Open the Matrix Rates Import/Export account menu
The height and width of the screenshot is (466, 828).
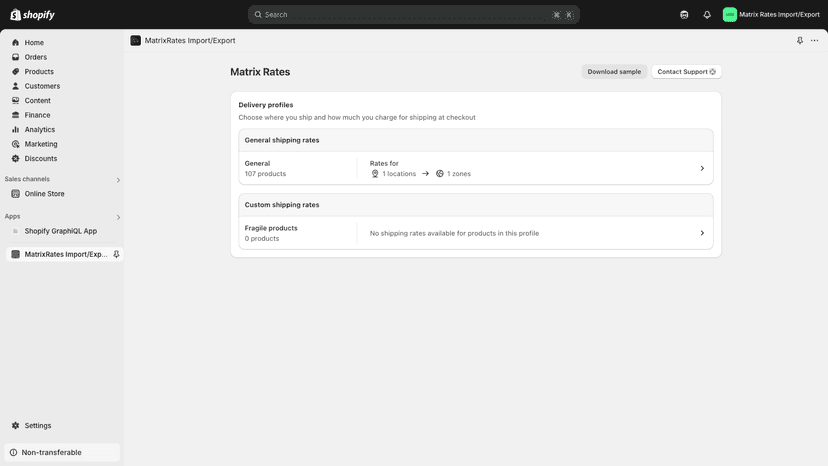(771, 15)
